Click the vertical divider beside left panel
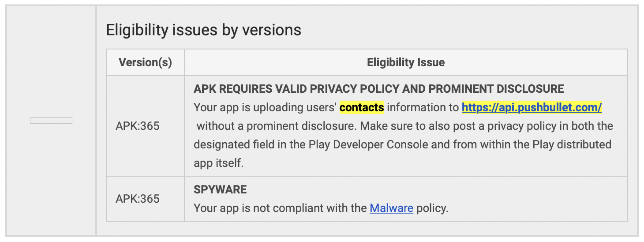The width and height of the screenshot is (644, 242). [96, 121]
